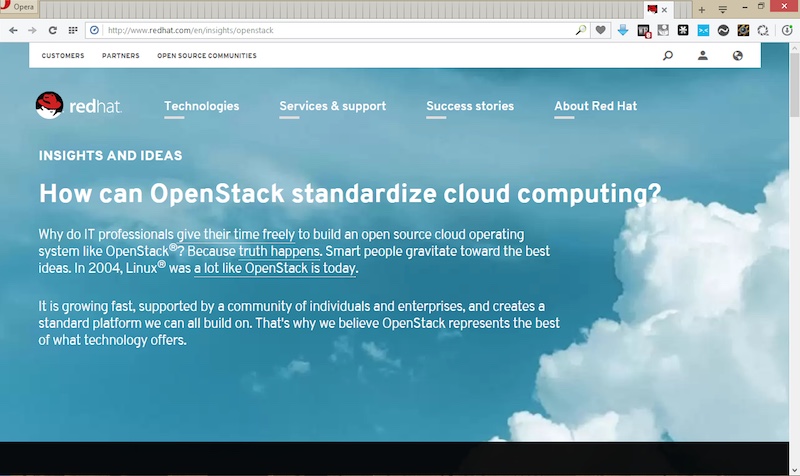
Task: Reload the current page
Action: (x=53, y=30)
